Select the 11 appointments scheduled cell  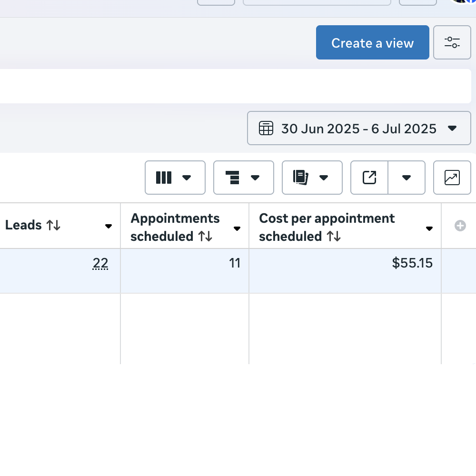[x=185, y=271]
